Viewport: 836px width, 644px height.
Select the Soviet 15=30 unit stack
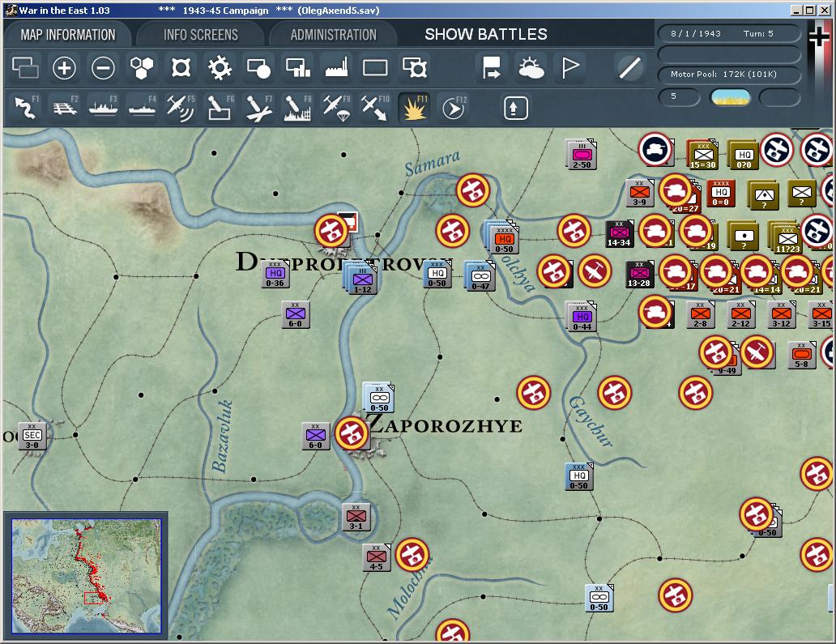(702, 155)
